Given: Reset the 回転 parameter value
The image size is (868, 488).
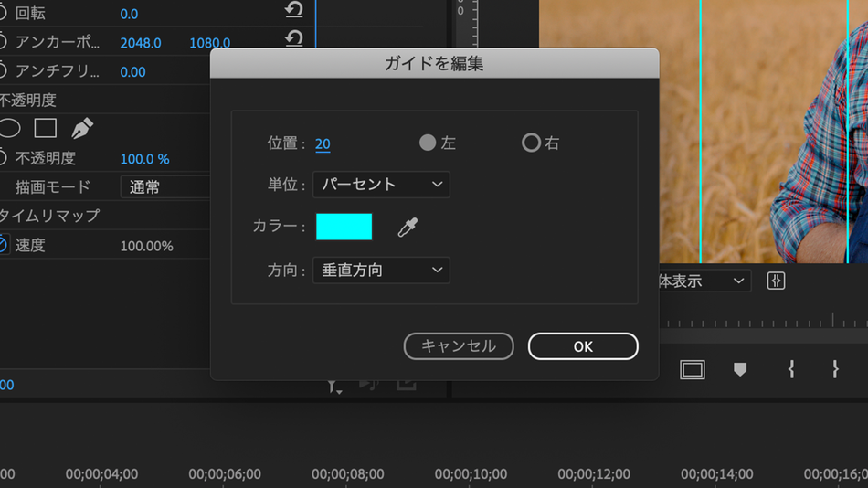Looking at the screenshot, I should (x=294, y=9).
